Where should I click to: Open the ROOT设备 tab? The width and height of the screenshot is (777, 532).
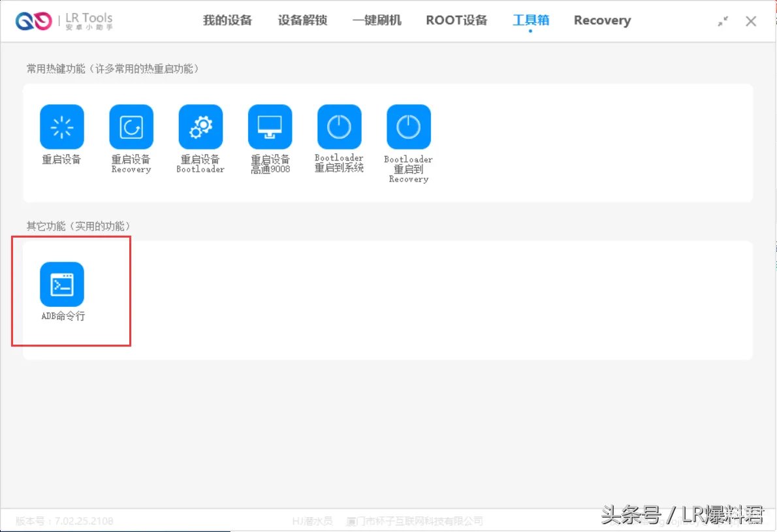456,20
